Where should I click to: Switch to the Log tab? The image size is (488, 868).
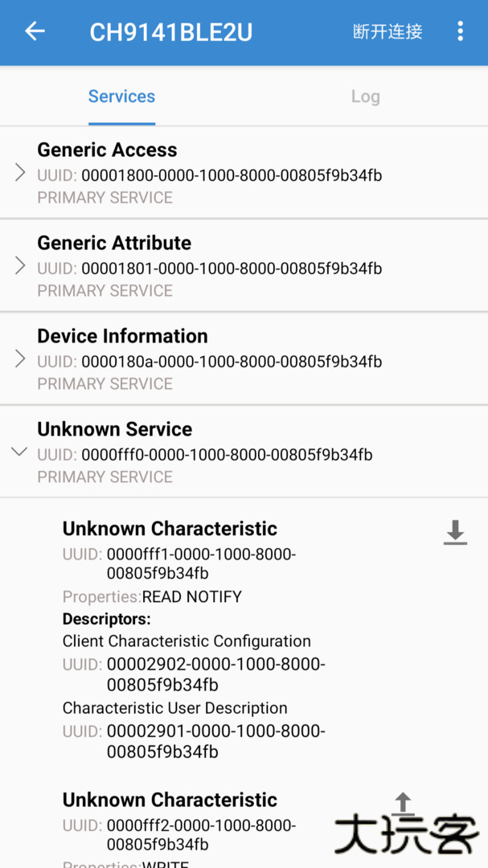(365, 96)
